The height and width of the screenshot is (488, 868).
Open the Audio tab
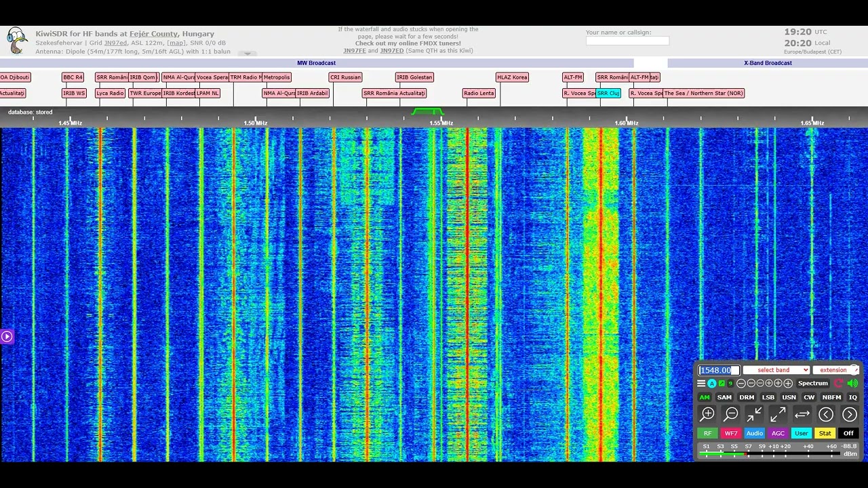pos(755,433)
